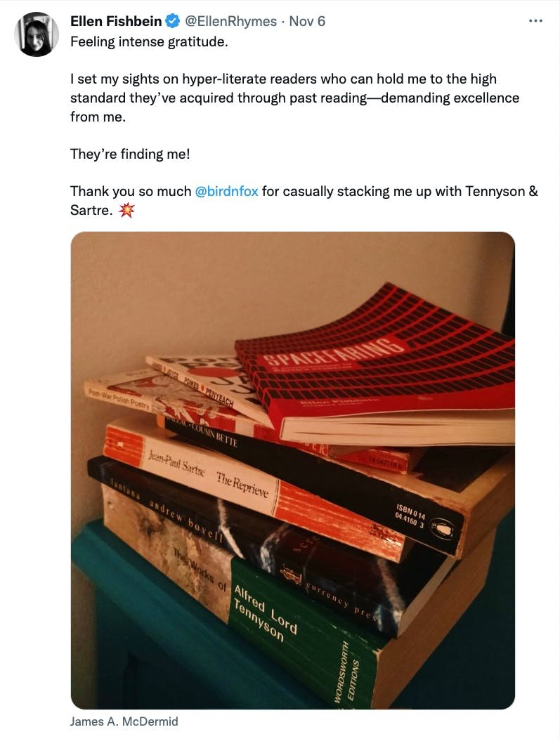Click the Wordsworth Editions label on spine
560x739 pixels.
(347, 674)
